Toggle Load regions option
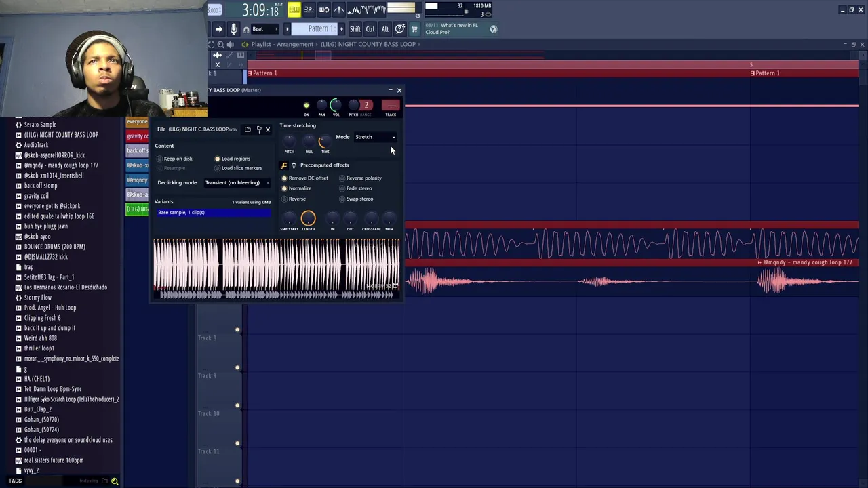Viewport: 868px width, 488px height. [x=233, y=159]
